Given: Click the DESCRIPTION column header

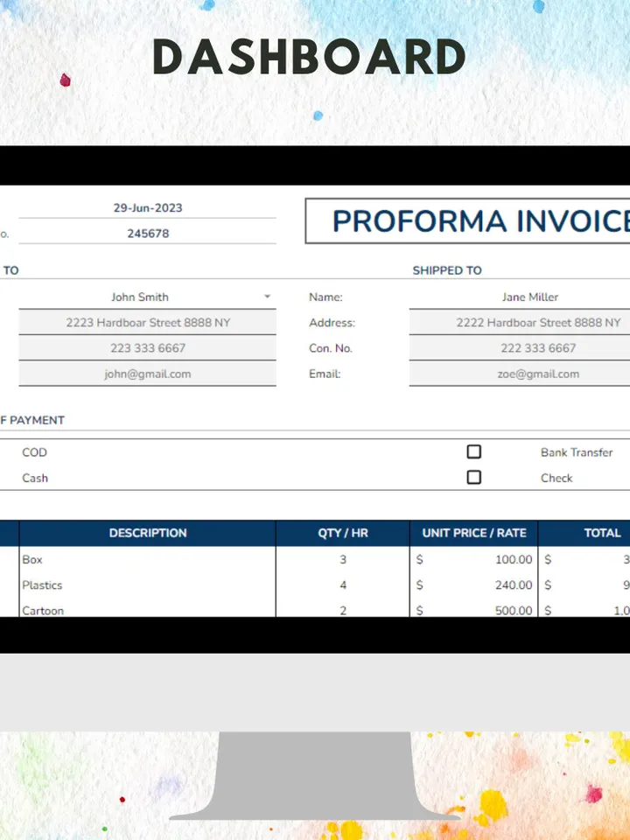Looking at the screenshot, I should (148, 533).
